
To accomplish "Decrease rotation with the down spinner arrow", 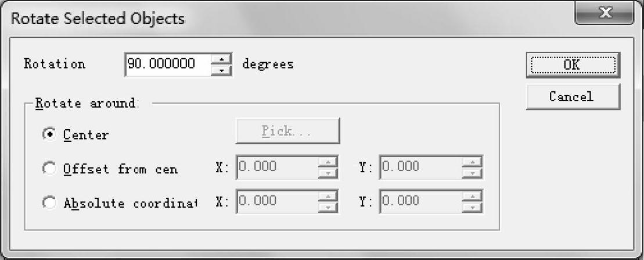I will (221, 70).
